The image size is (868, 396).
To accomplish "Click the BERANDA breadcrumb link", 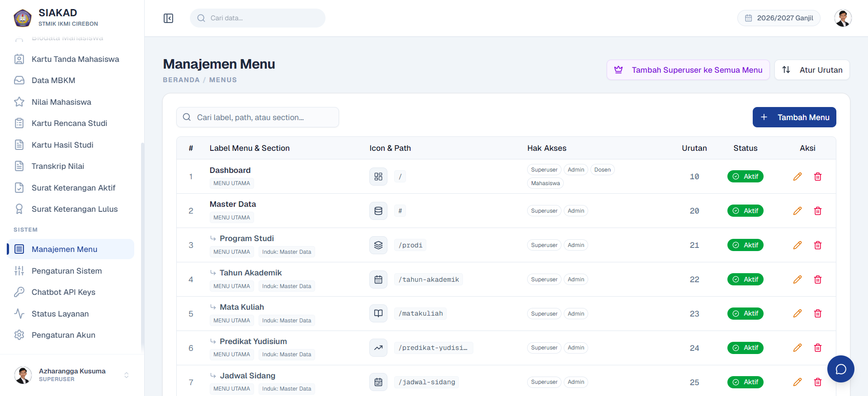I will [x=181, y=80].
